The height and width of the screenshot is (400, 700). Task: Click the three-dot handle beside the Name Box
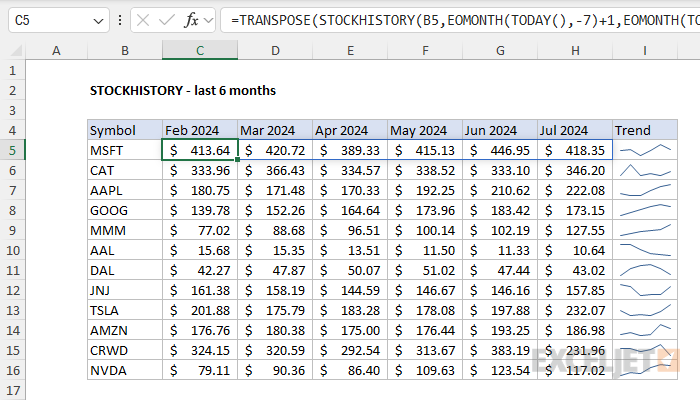pos(120,20)
